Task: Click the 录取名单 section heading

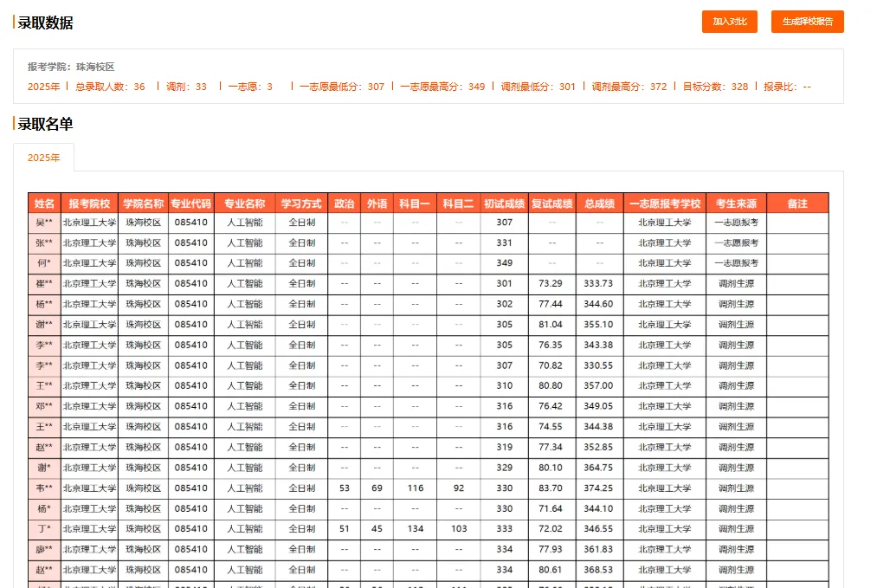Action: (x=45, y=124)
